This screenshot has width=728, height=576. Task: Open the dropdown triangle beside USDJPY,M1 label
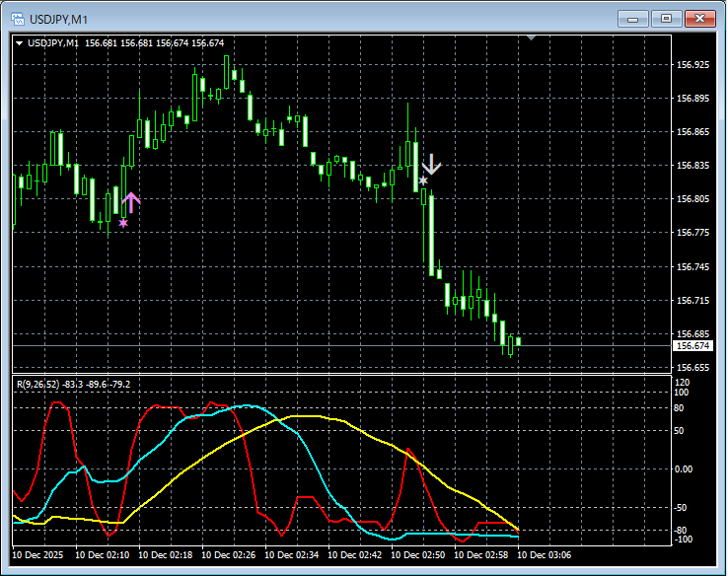click(x=20, y=42)
